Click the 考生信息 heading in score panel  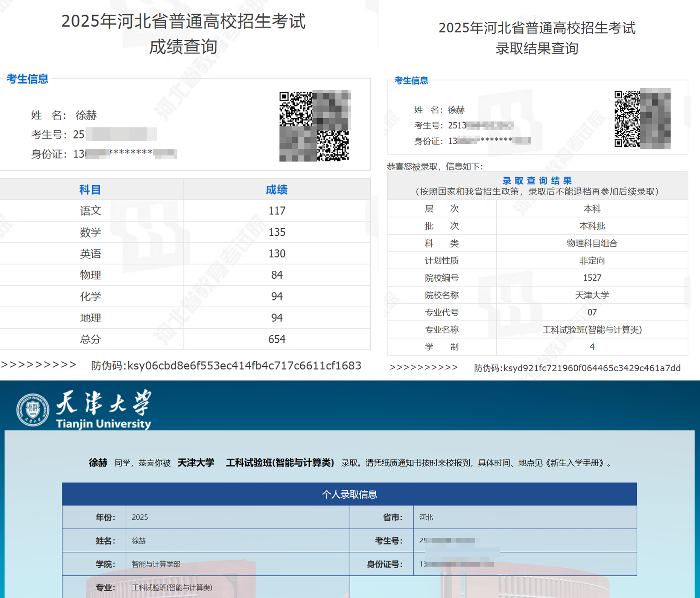pyautogui.click(x=27, y=79)
